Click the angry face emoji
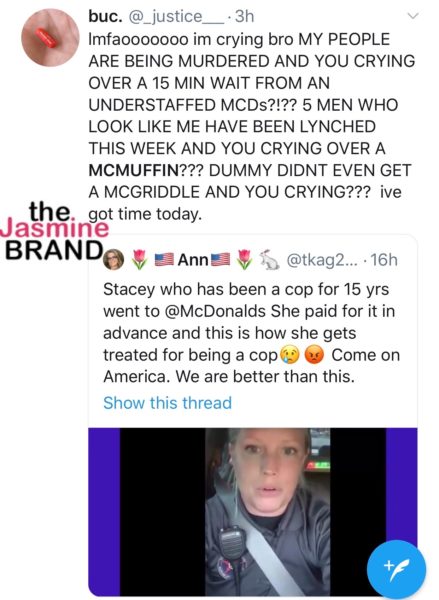Viewport: 439px width, 600px height. (314, 355)
